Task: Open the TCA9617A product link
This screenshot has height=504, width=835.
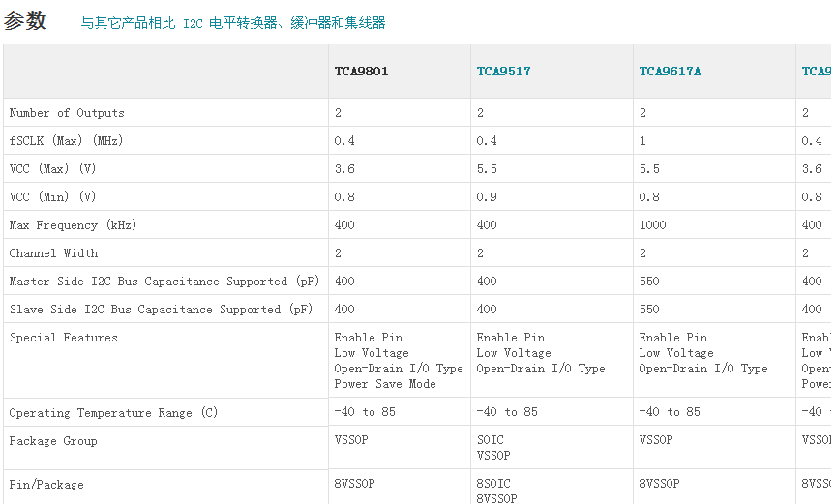Action: click(x=670, y=72)
